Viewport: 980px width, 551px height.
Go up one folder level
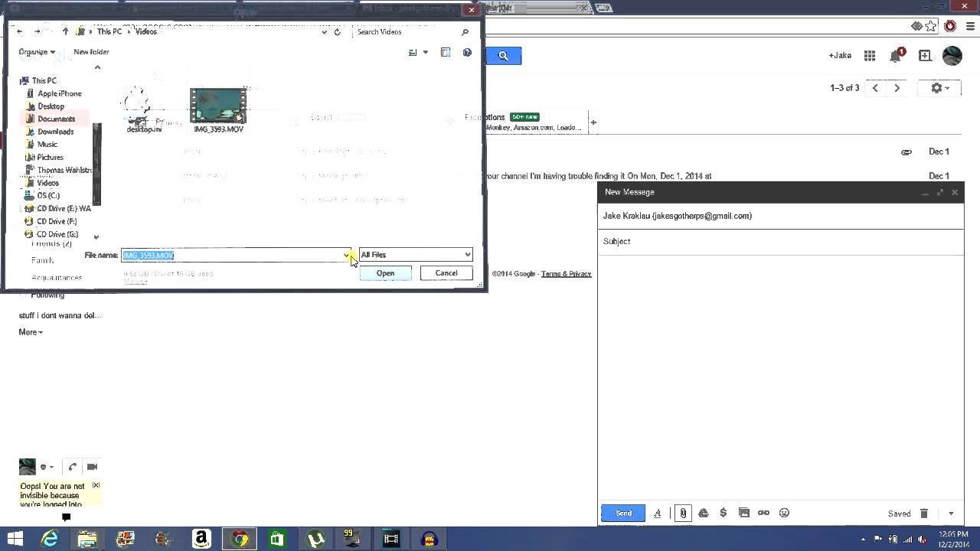(65, 32)
